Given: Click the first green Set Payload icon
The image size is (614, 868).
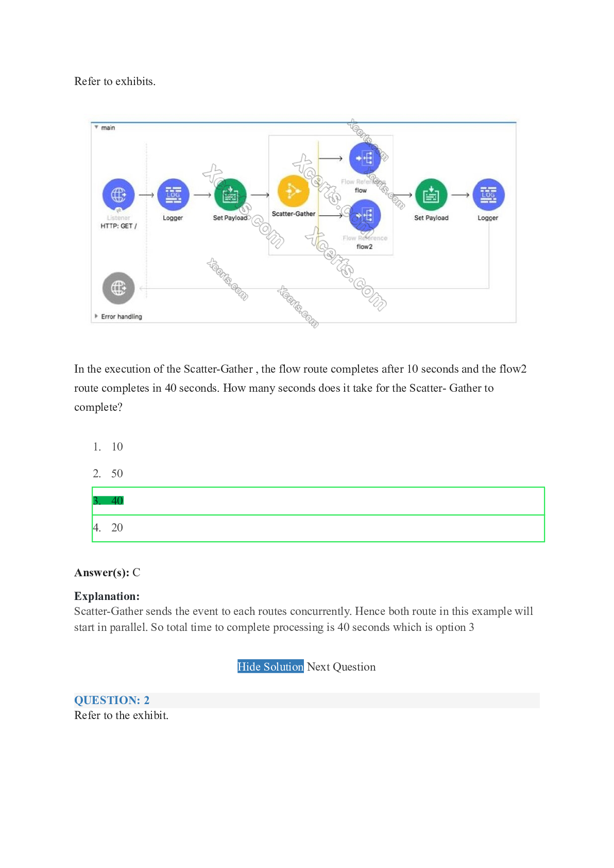Looking at the screenshot, I should [230, 194].
